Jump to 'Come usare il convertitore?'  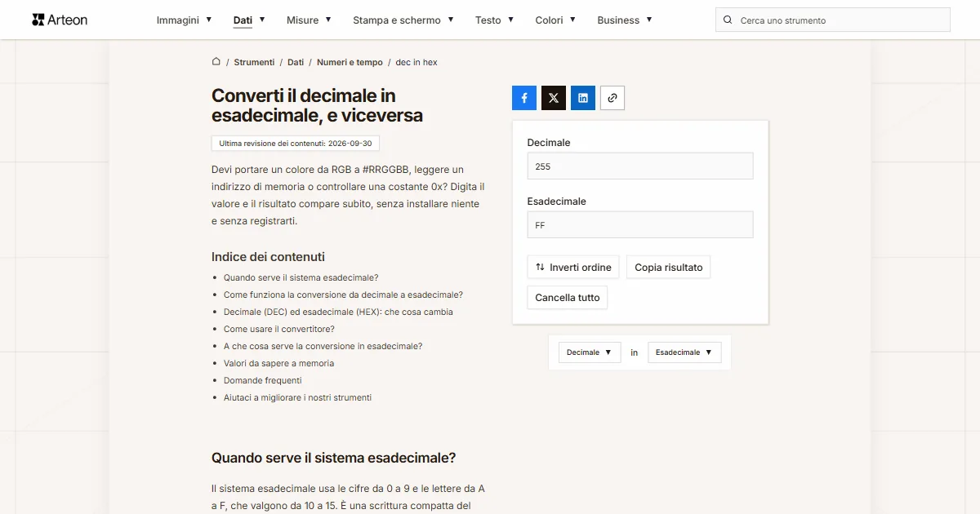point(279,329)
